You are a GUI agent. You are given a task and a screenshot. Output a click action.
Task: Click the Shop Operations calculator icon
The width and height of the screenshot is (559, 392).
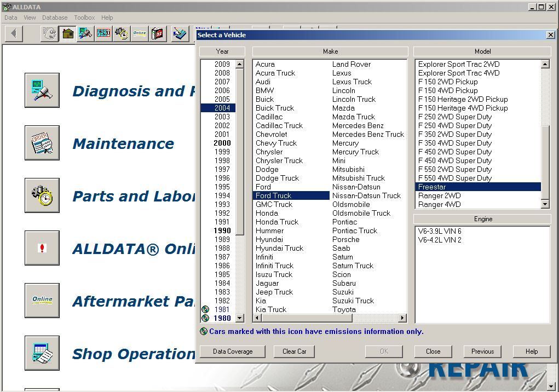point(42,353)
